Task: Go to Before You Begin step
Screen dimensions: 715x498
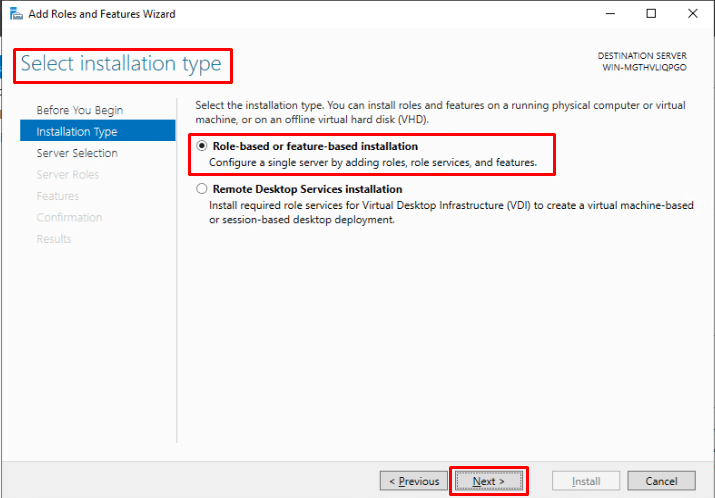Action: coord(80,110)
